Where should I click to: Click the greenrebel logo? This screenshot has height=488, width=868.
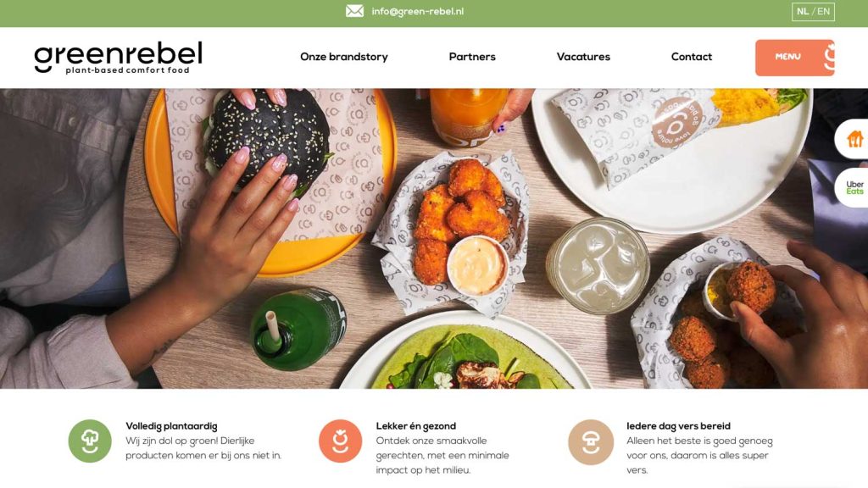point(119,58)
